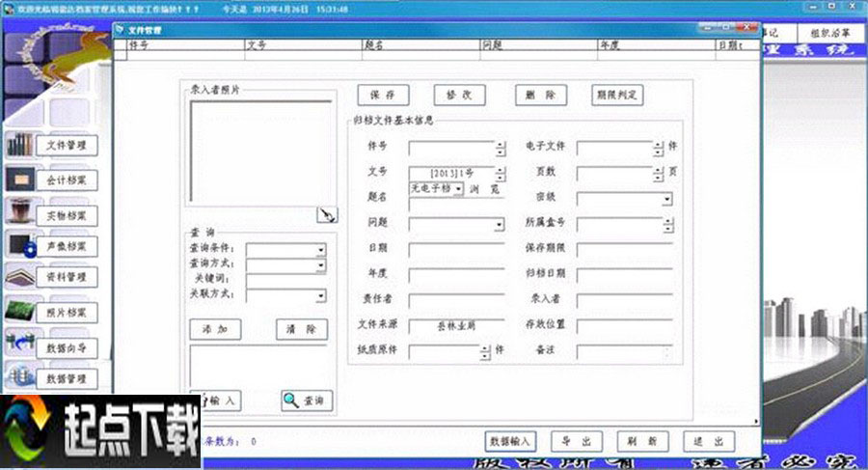Screen dimensions: 868x470
Task: Click the globe icon beside 数据管理
Action: [x=20, y=375]
